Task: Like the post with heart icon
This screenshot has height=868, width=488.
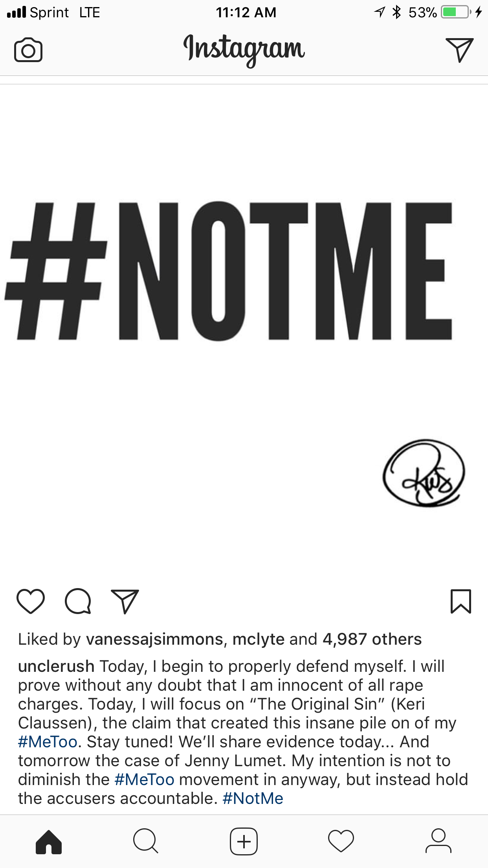Action: pyautogui.click(x=31, y=601)
